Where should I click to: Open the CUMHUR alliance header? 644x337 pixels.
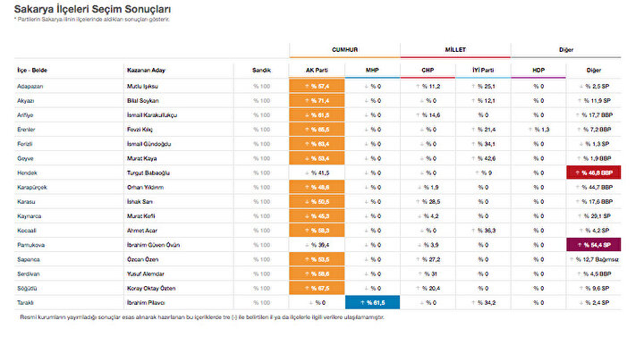pyautogui.click(x=344, y=50)
